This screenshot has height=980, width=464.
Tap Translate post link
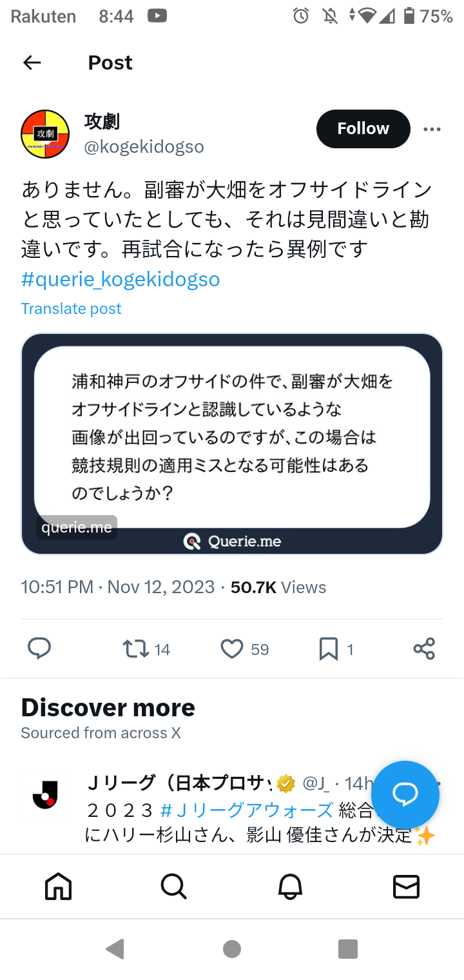(x=71, y=309)
